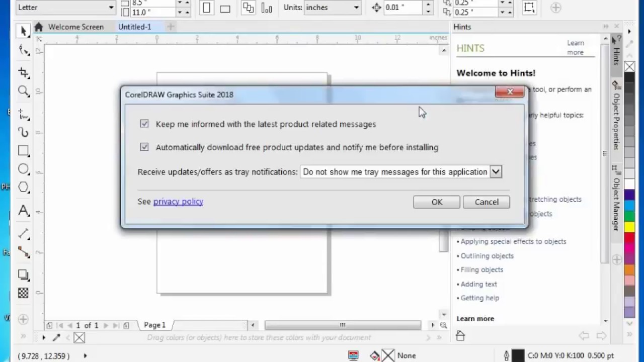The image size is (644, 362).
Task: Click the fill bucket icon in status bar
Action: 375,356
